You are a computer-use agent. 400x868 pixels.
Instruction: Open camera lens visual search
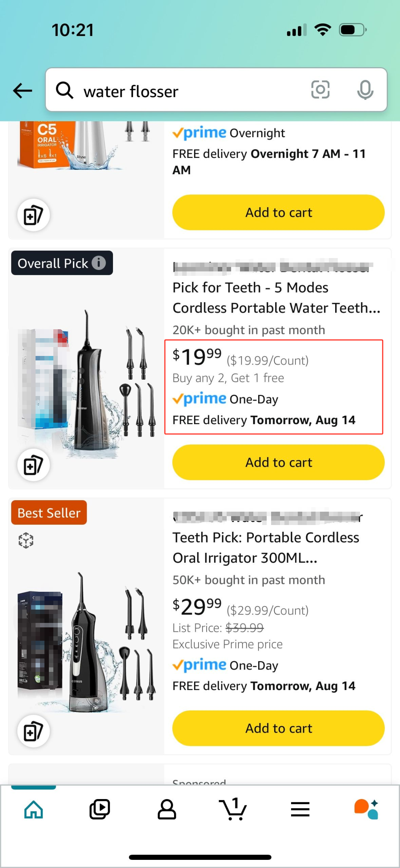point(320,90)
